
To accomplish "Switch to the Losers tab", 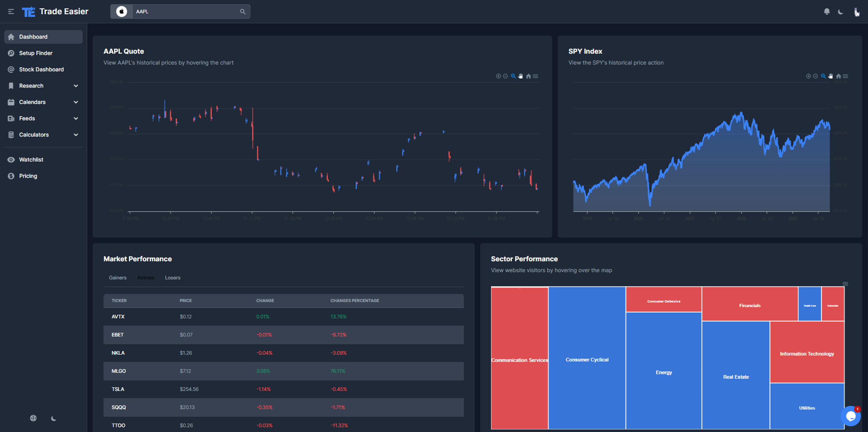I will [x=173, y=278].
